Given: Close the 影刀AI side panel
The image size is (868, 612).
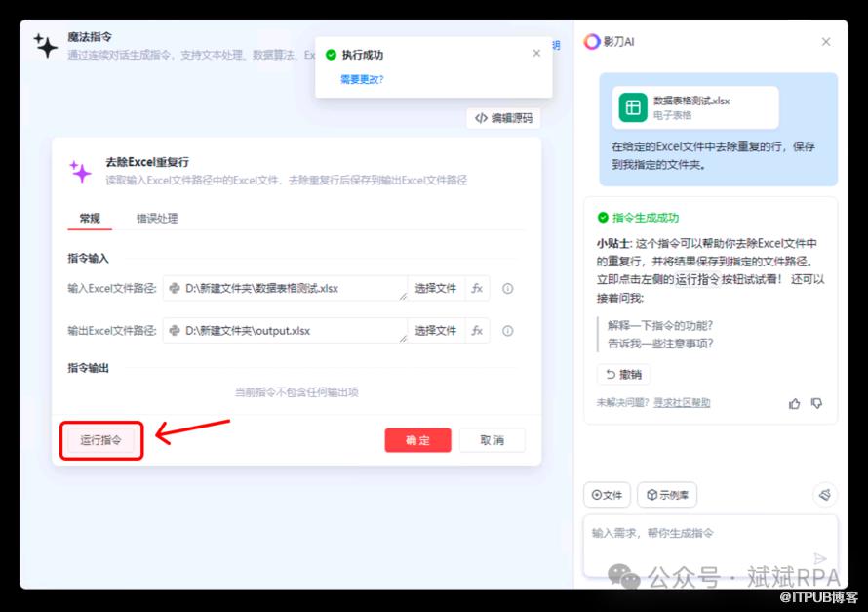Looking at the screenshot, I should (826, 42).
